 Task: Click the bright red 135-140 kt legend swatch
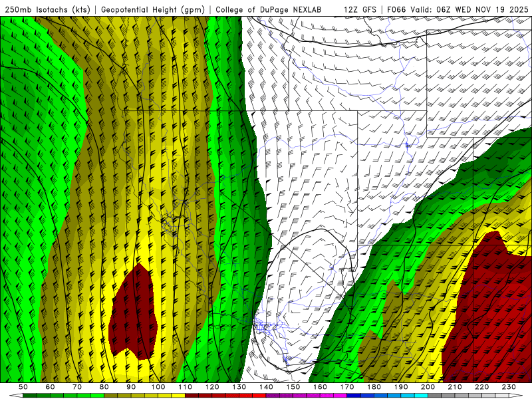point(259,395)
